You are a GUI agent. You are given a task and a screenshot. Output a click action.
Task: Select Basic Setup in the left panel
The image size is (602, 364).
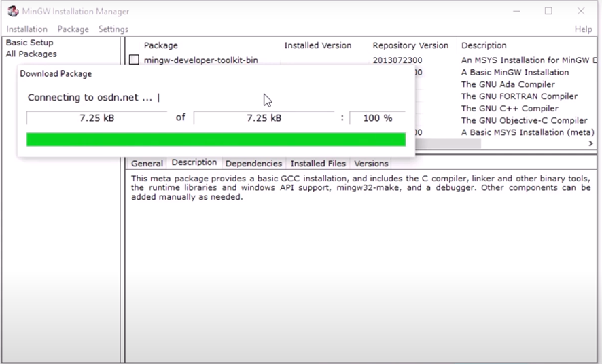pyautogui.click(x=30, y=43)
